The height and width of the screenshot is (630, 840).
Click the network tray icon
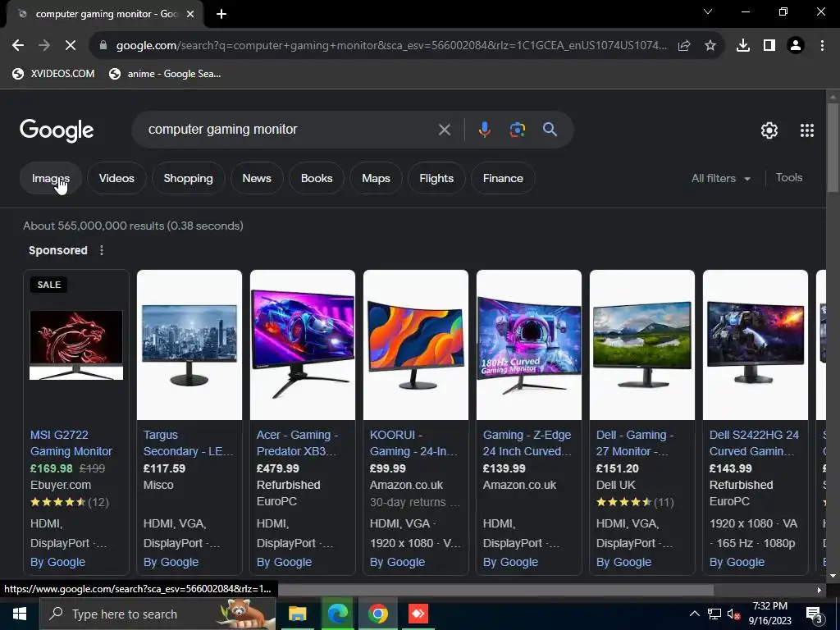tap(714, 614)
